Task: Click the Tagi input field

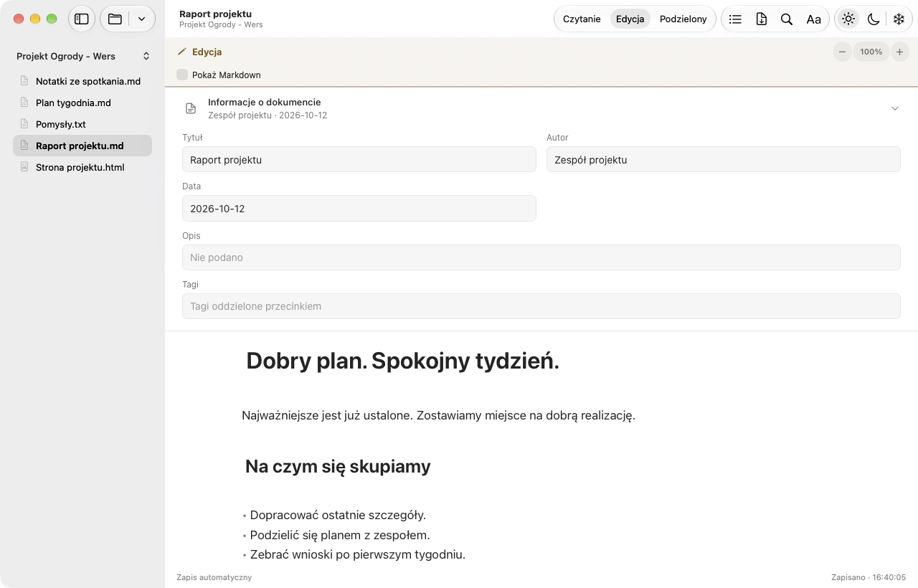Action: click(x=541, y=306)
